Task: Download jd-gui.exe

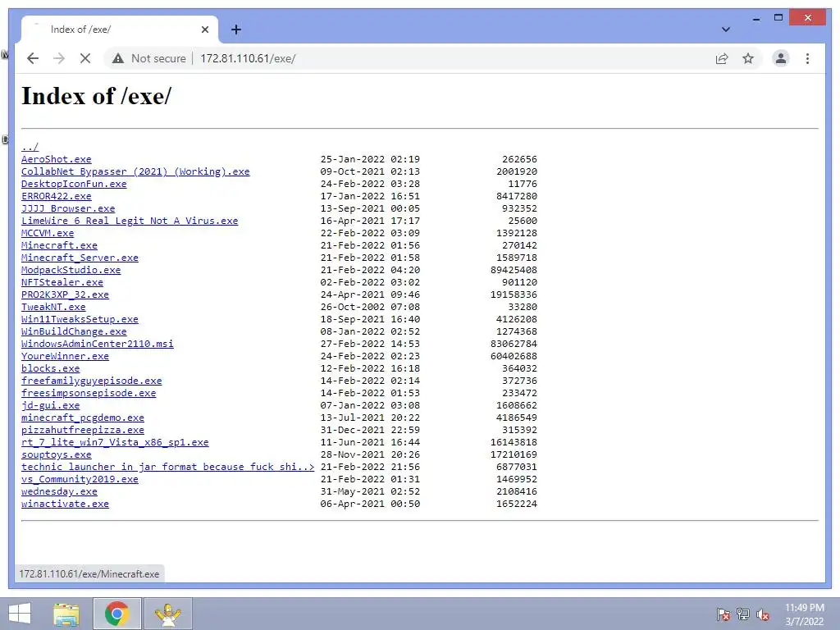Action: tap(50, 405)
